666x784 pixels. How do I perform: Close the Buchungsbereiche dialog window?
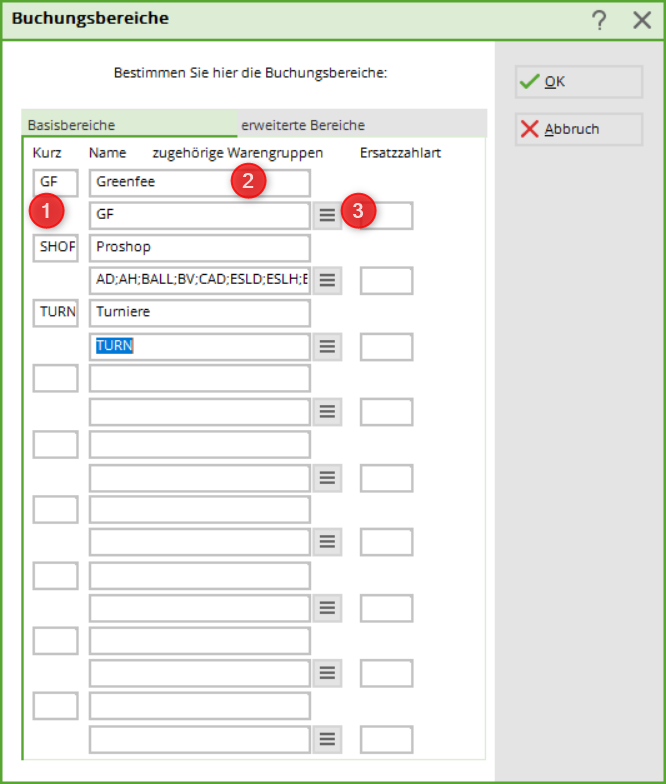pyautogui.click(x=642, y=19)
